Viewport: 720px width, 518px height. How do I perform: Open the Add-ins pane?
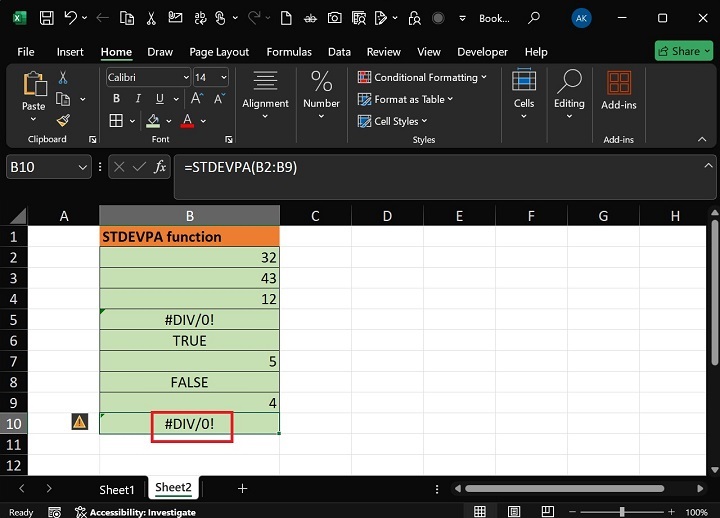tap(618, 90)
